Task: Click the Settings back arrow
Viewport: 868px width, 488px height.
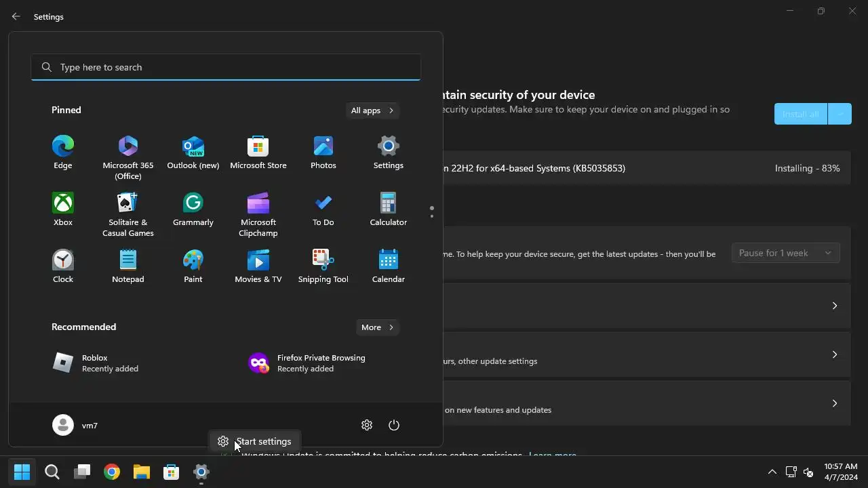Action: [x=16, y=16]
